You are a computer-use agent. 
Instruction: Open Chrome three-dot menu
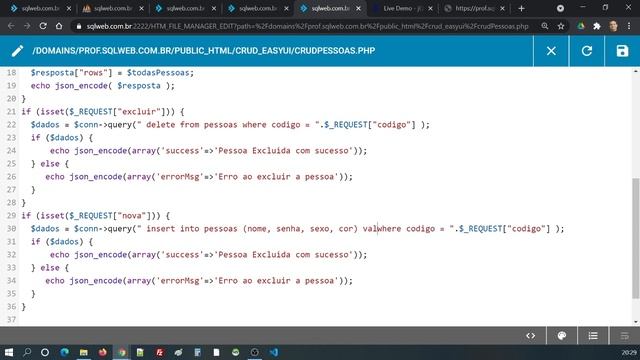click(x=629, y=26)
